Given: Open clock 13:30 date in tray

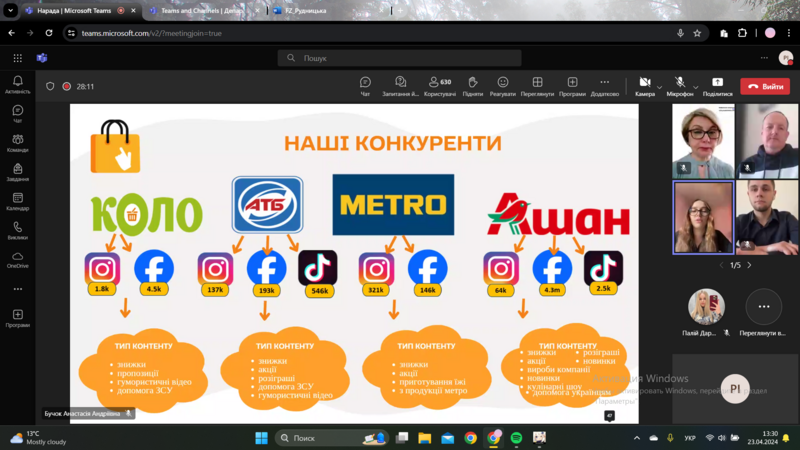Looking at the screenshot, I should click(x=763, y=438).
